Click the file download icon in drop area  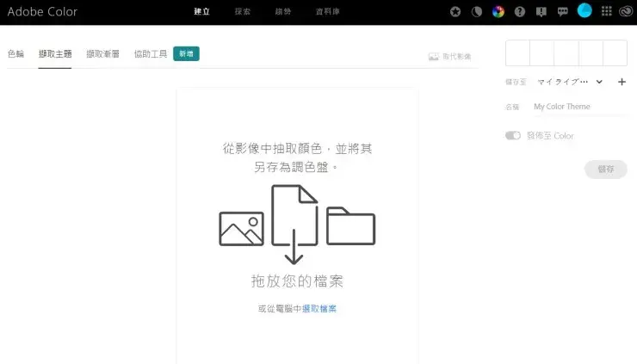tap(294, 225)
